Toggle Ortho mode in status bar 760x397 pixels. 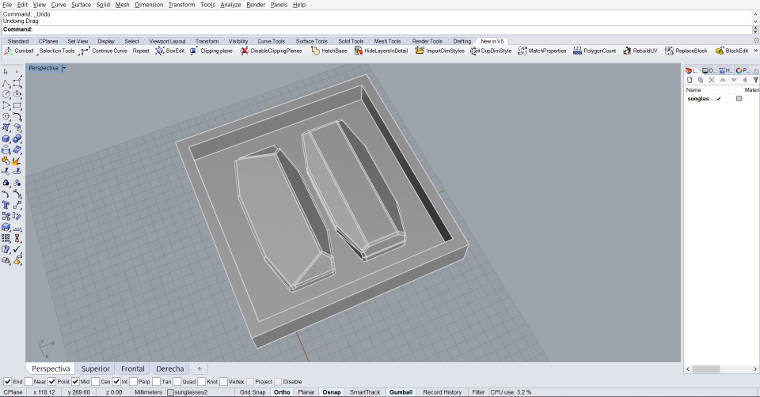pos(282,392)
